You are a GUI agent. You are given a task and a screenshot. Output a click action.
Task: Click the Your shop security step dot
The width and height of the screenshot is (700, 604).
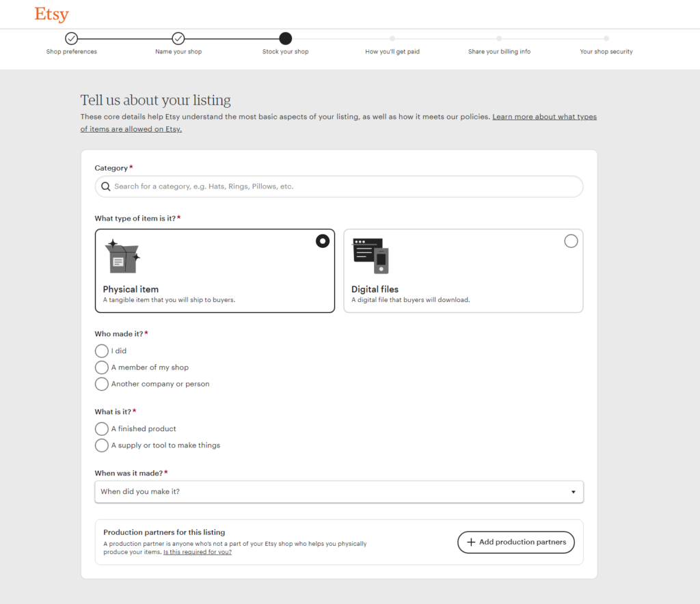tap(606, 39)
